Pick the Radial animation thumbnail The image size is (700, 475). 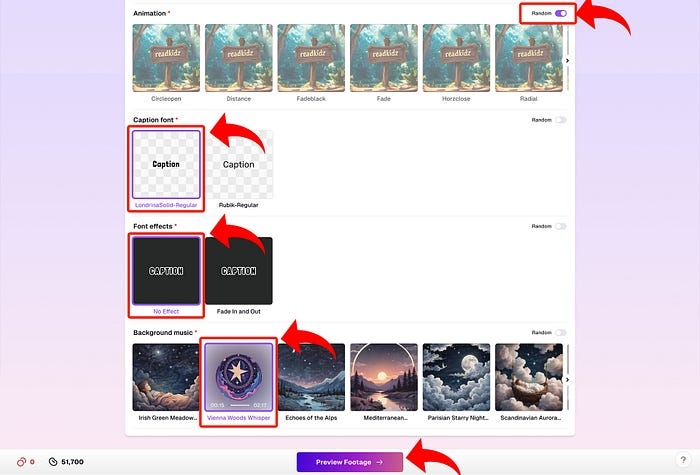(529, 58)
